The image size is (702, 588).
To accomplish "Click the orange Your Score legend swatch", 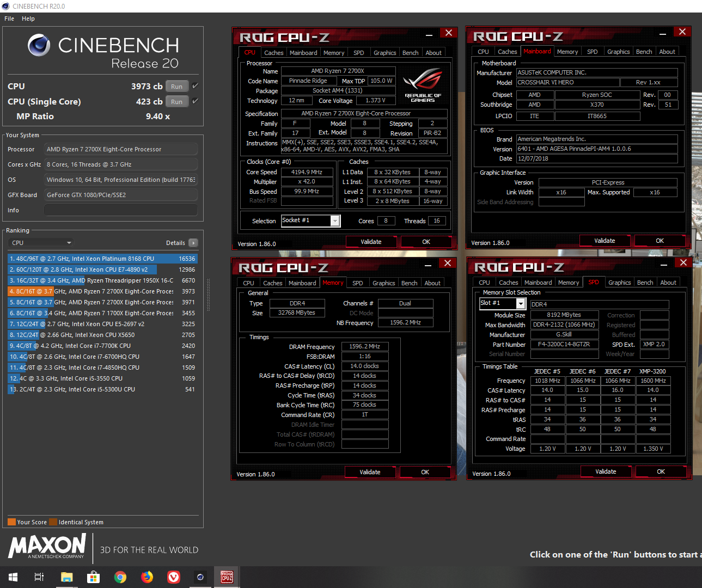I will tap(11, 522).
